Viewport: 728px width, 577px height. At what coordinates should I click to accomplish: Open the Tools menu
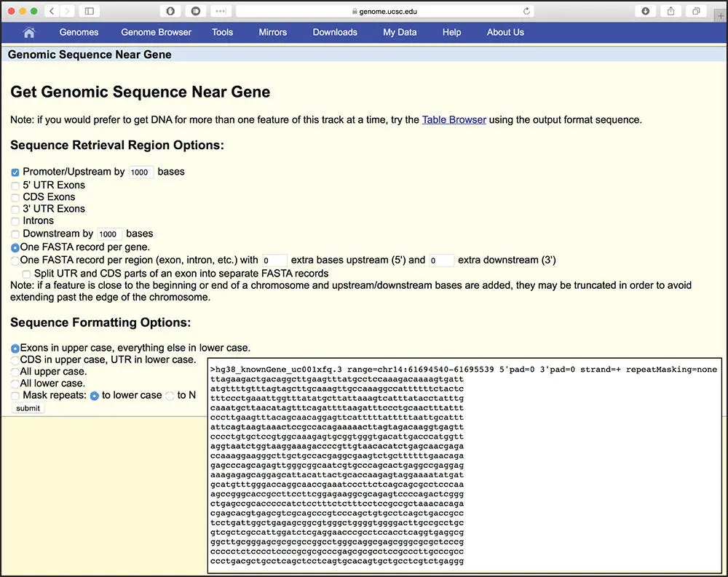pos(222,32)
